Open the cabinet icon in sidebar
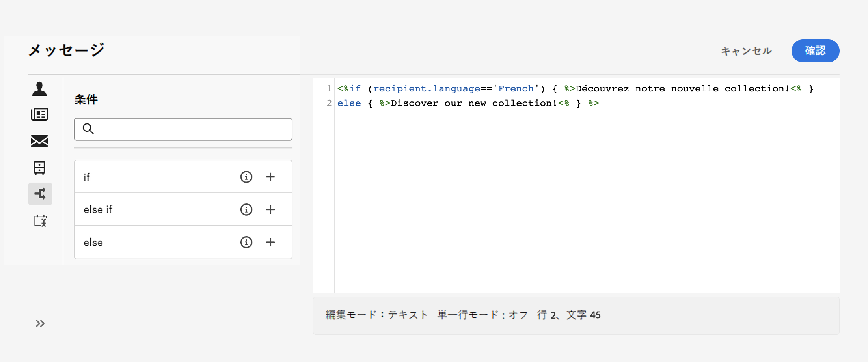This screenshot has width=868, height=362. (x=39, y=168)
